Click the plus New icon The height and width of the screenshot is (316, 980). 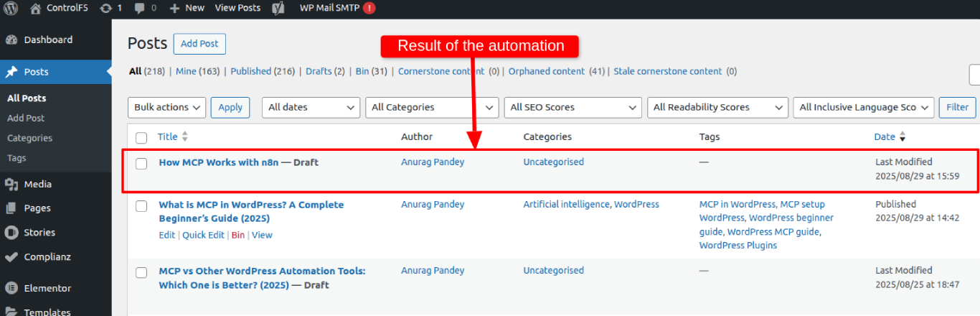click(174, 8)
